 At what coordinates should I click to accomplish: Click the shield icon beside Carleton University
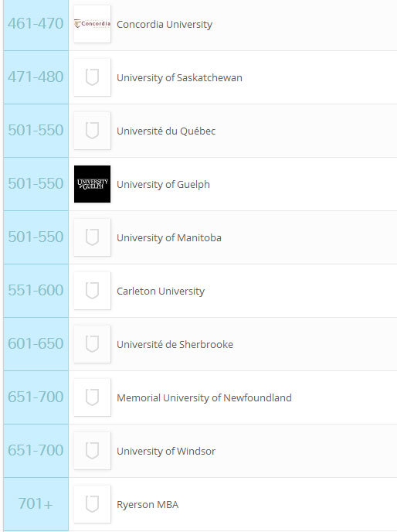click(x=92, y=291)
